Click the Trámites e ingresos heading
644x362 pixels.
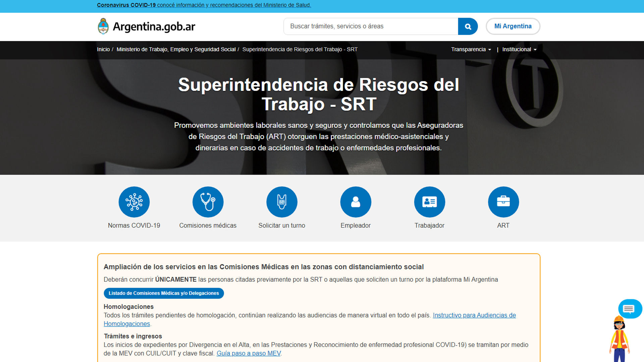click(x=133, y=336)
